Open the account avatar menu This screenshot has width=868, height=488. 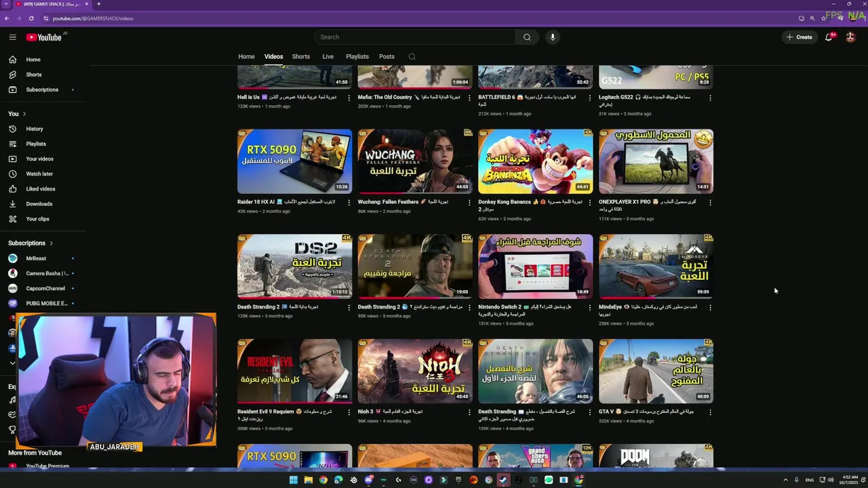click(850, 37)
